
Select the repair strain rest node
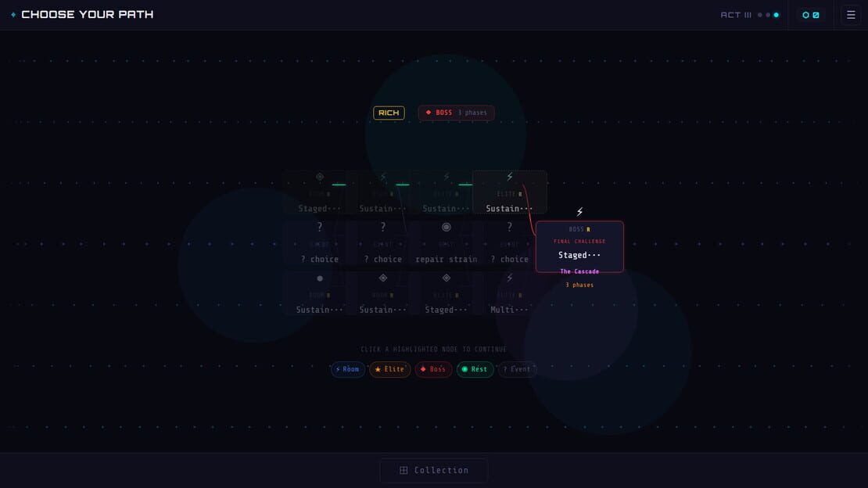(x=447, y=242)
